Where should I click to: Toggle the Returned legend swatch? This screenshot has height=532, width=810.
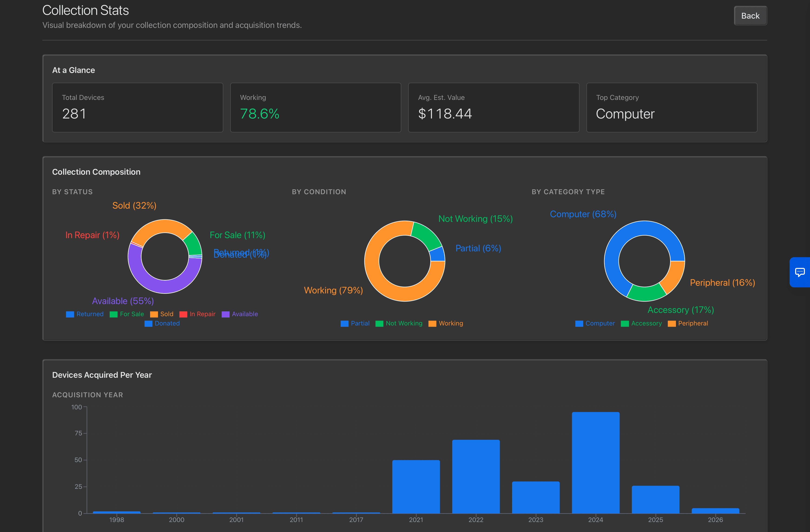point(70,314)
